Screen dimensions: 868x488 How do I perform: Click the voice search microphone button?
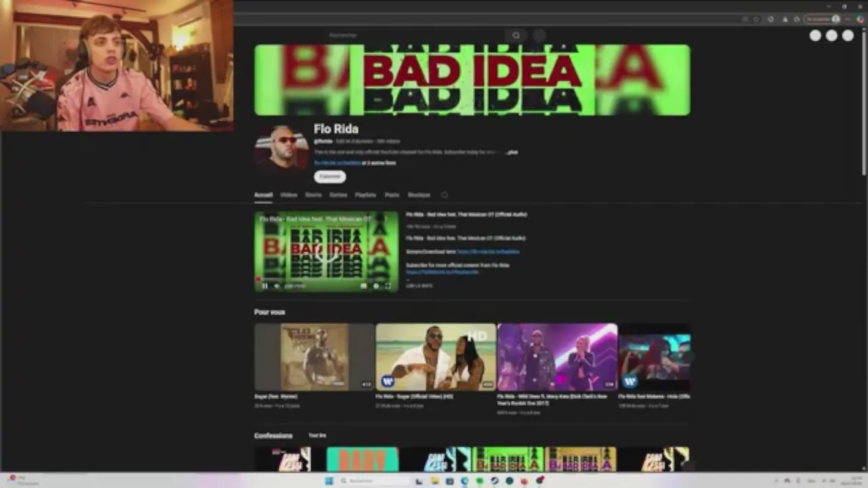pos(539,35)
